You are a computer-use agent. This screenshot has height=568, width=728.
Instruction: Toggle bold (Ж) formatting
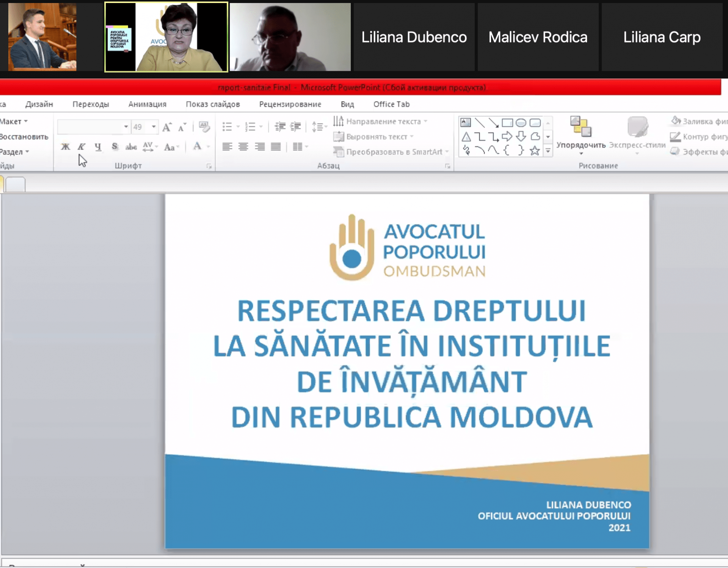65,147
